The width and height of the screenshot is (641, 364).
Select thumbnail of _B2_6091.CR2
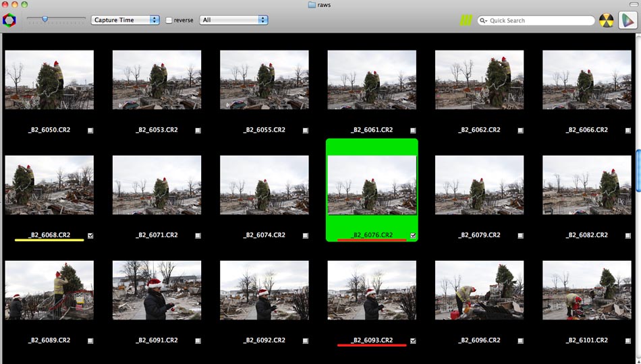click(x=157, y=290)
